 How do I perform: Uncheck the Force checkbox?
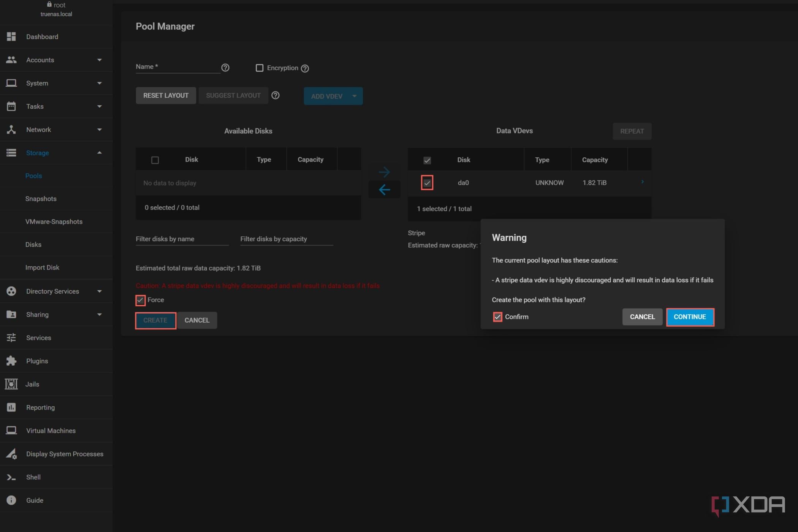click(140, 300)
